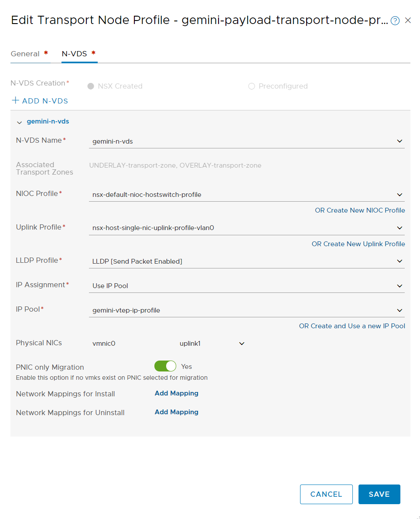Close the Edit Transport Node Profile dialog

coord(408,20)
